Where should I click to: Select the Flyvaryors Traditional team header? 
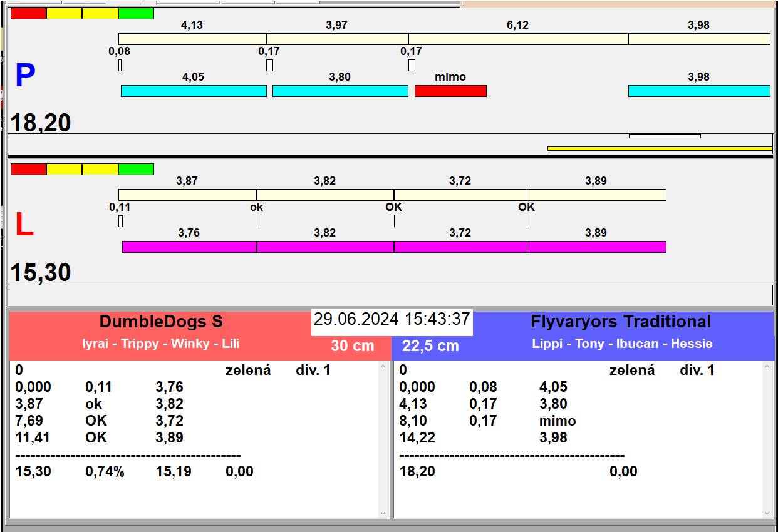(621, 322)
